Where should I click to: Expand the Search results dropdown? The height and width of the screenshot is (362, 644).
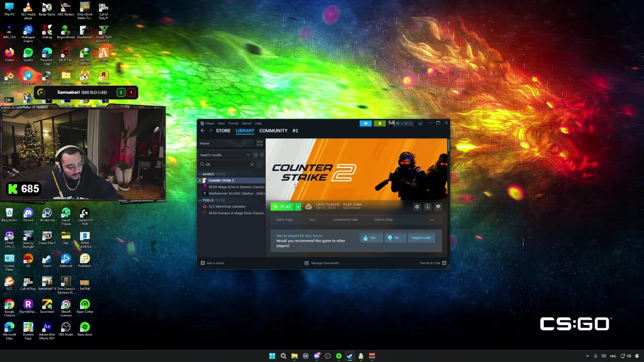click(224, 155)
